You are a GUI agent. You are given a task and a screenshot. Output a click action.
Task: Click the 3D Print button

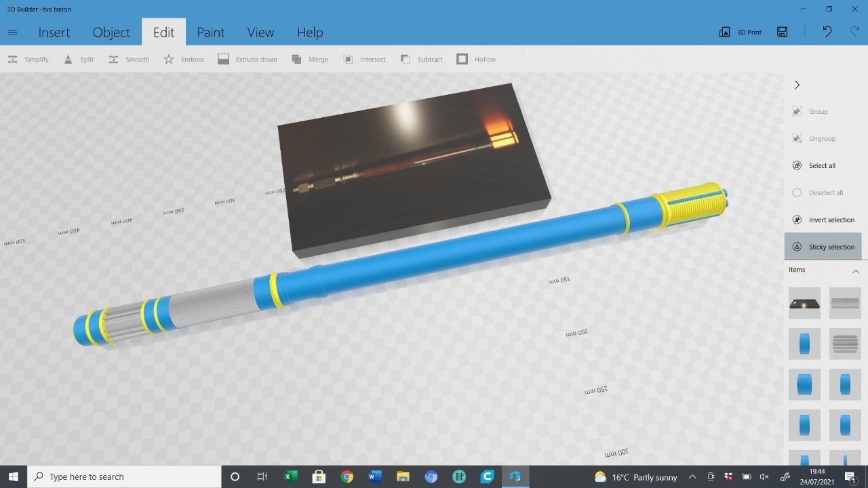(740, 32)
